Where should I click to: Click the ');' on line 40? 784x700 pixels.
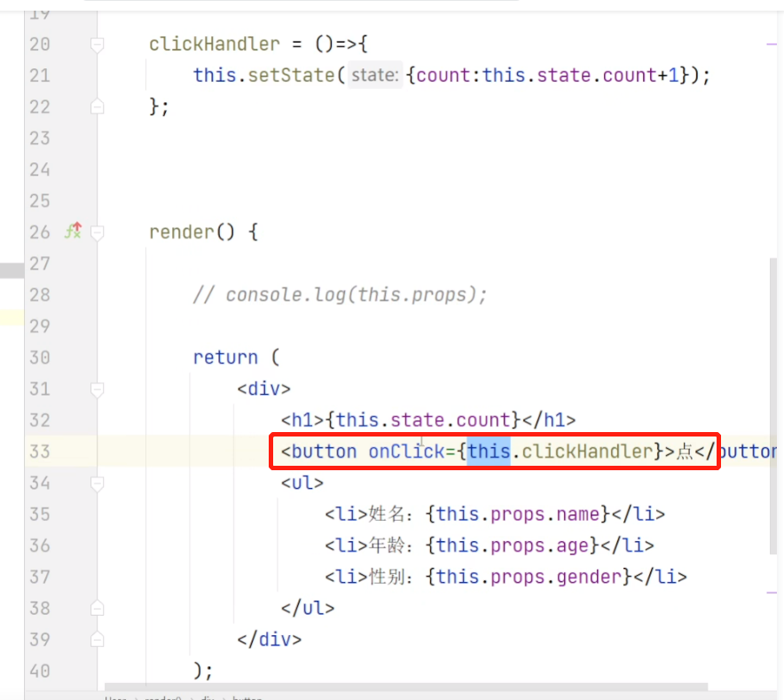coord(203,671)
